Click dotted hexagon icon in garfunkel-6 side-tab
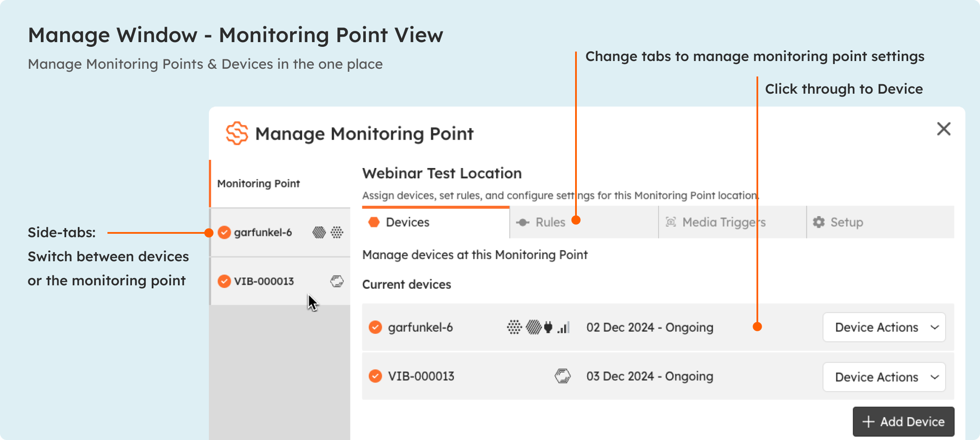 [x=337, y=232]
